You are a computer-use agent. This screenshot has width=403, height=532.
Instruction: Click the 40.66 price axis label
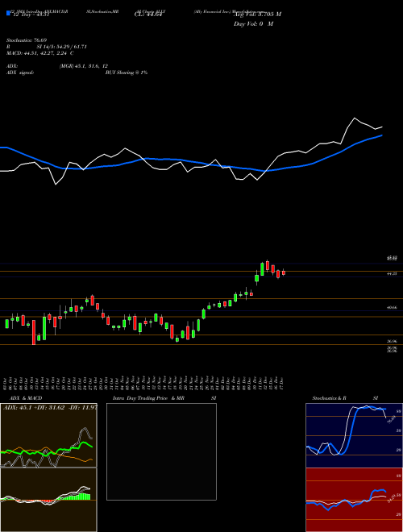pyautogui.click(x=393, y=307)
